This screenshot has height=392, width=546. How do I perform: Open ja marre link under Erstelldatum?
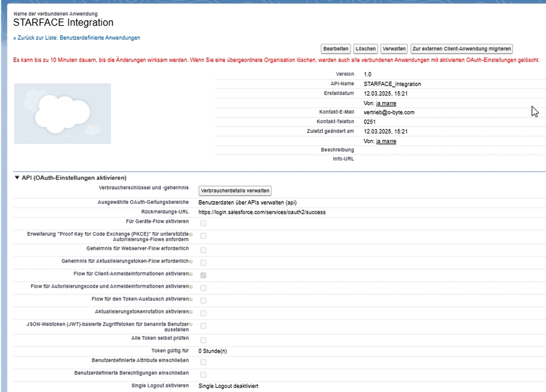(x=386, y=103)
